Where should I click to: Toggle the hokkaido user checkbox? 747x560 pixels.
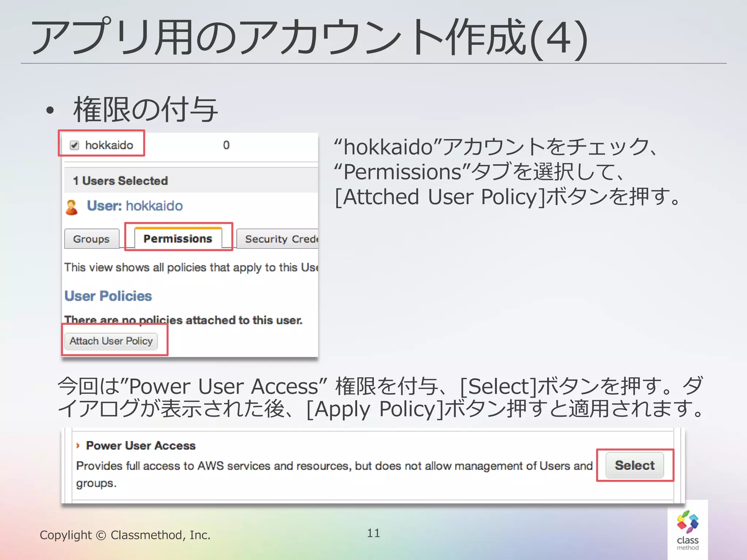[x=74, y=145]
